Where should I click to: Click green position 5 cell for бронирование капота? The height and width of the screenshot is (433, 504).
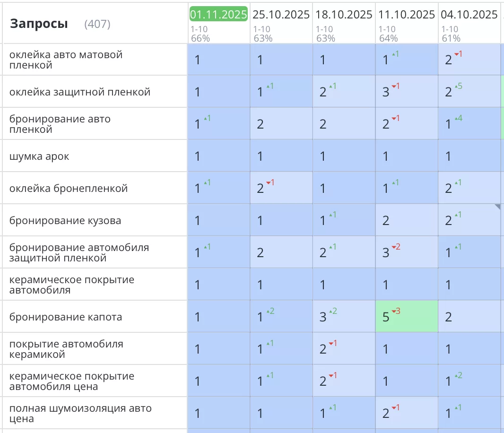click(407, 317)
